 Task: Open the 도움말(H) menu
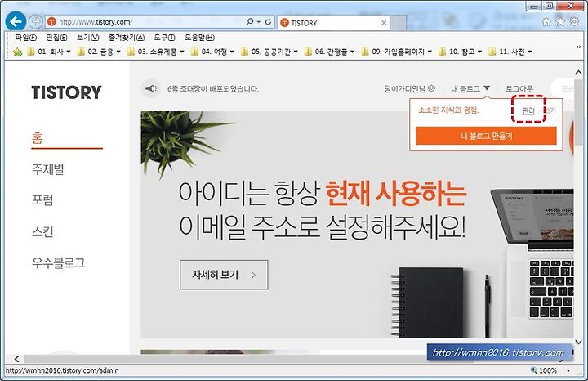[199, 37]
